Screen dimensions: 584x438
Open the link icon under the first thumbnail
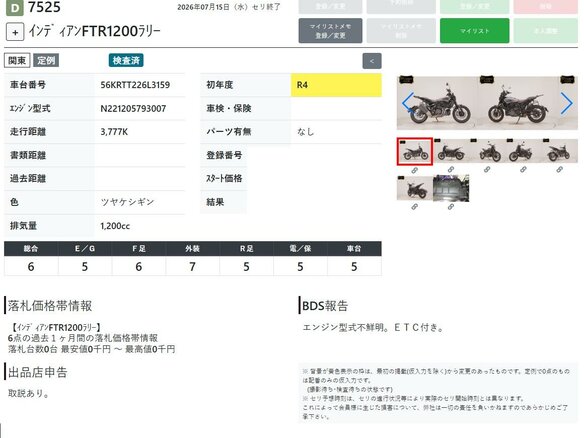coord(415,170)
